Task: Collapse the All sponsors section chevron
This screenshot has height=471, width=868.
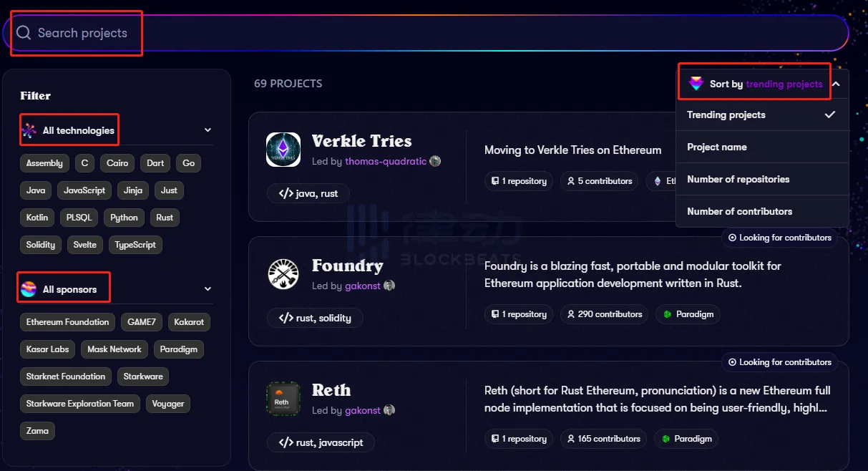Action: (x=208, y=289)
